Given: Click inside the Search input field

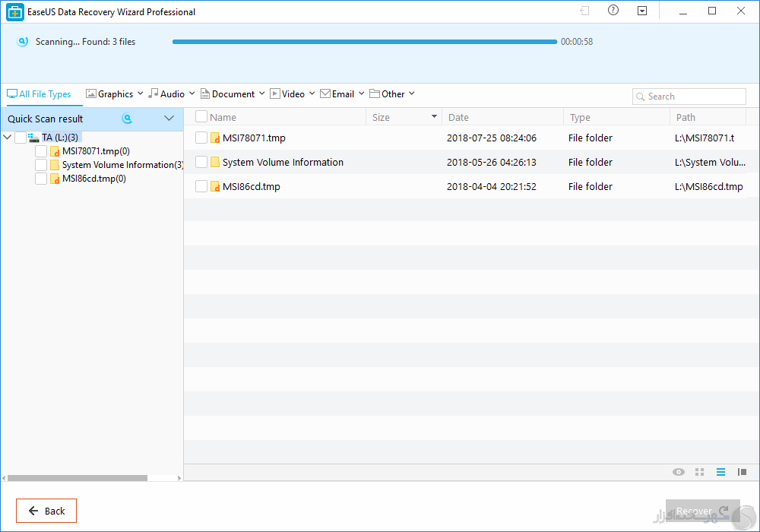Looking at the screenshot, I should pyautogui.click(x=689, y=97).
